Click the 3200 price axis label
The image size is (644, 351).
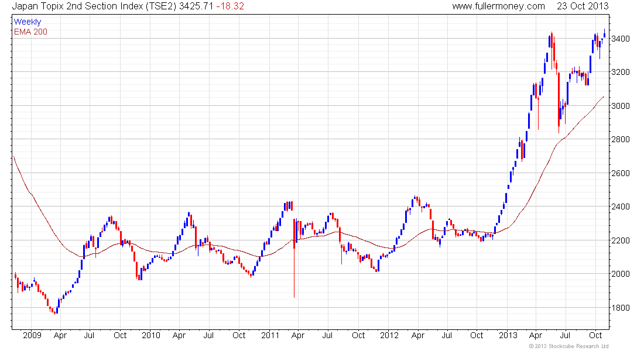tap(620, 73)
